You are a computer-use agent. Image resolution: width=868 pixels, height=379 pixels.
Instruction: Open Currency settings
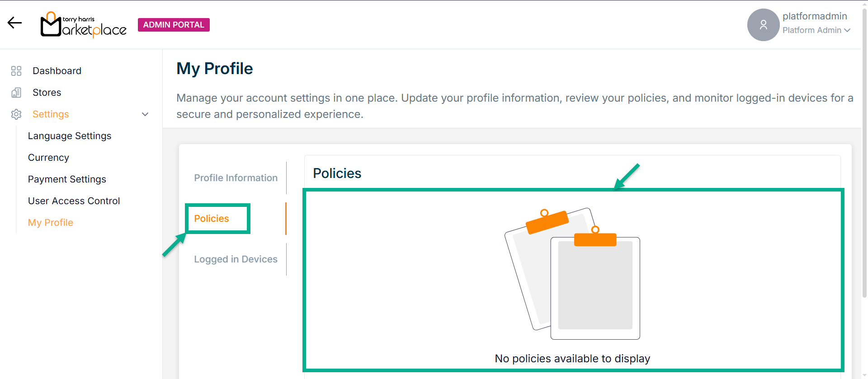tap(48, 158)
